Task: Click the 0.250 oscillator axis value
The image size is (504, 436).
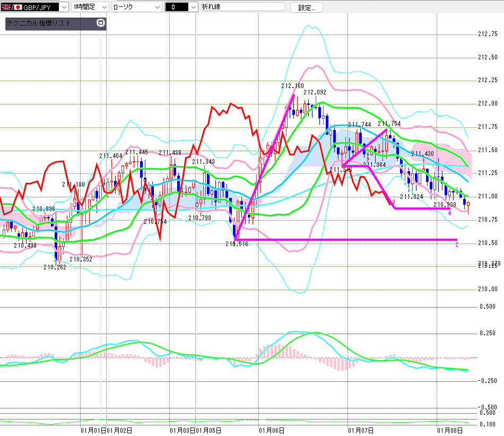Action: [487, 333]
